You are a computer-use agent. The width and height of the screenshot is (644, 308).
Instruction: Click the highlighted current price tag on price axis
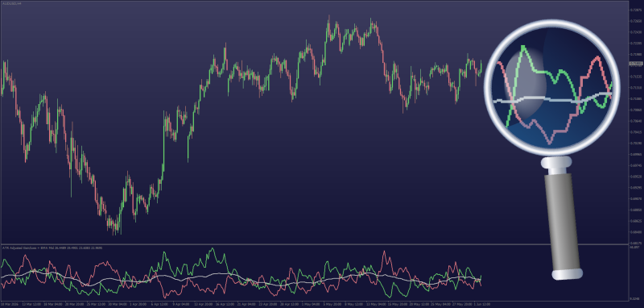click(635, 64)
